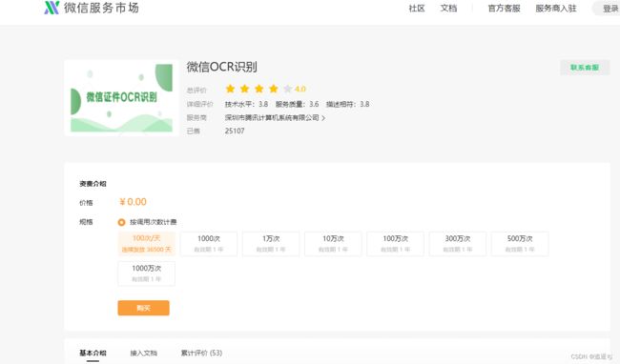Viewport: 620px width, 364px height.
Task: Click the 服务质量: 3.6 rating text
Action: pyautogui.click(x=297, y=104)
